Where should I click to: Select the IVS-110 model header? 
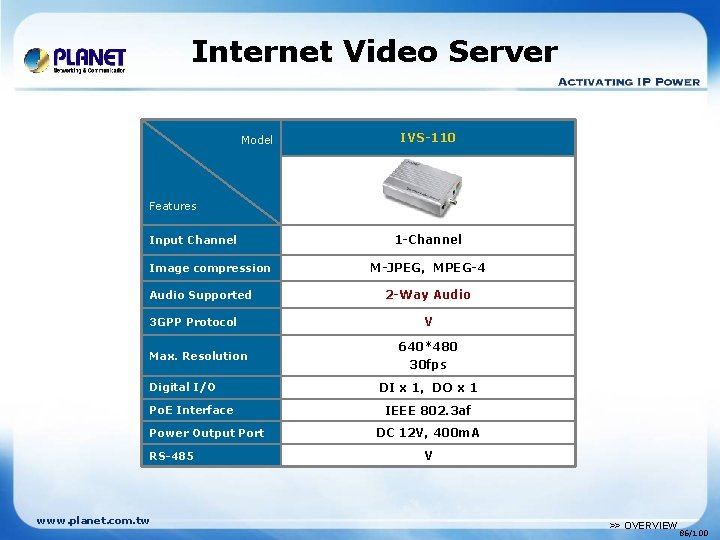pyautogui.click(x=428, y=137)
